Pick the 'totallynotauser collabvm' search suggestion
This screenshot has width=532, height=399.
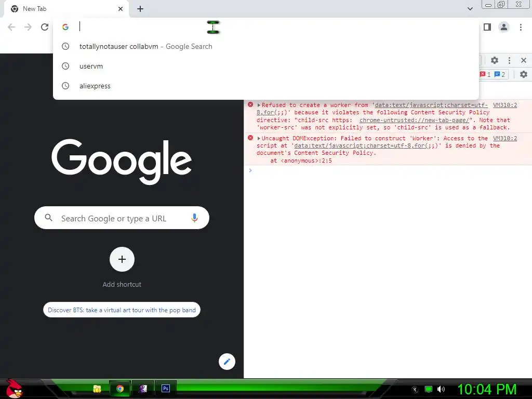(266, 46)
